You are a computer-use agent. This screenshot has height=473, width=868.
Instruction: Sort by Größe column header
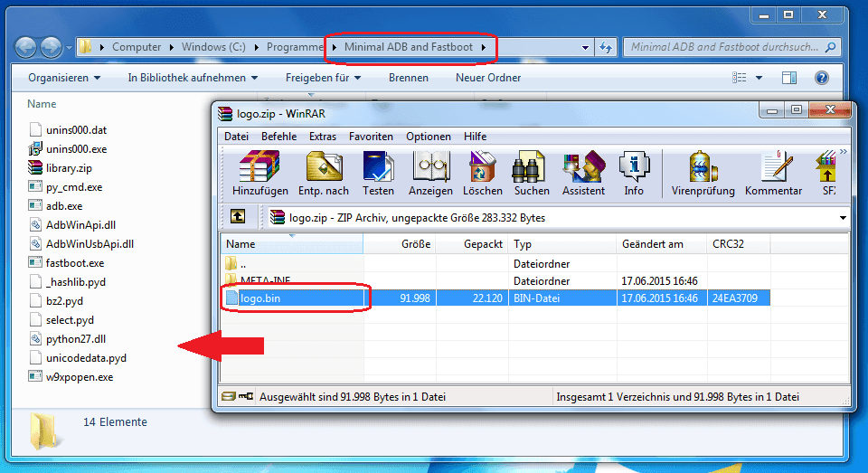[400, 244]
